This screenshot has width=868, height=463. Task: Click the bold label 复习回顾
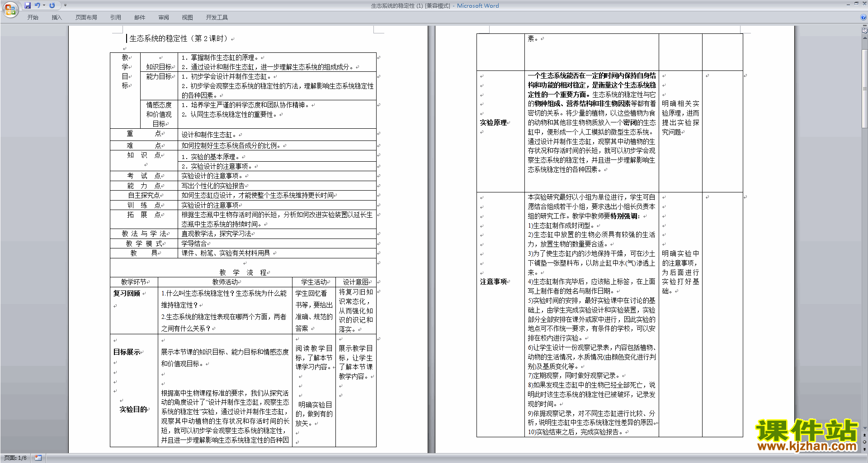pyautogui.click(x=127, y=293)
